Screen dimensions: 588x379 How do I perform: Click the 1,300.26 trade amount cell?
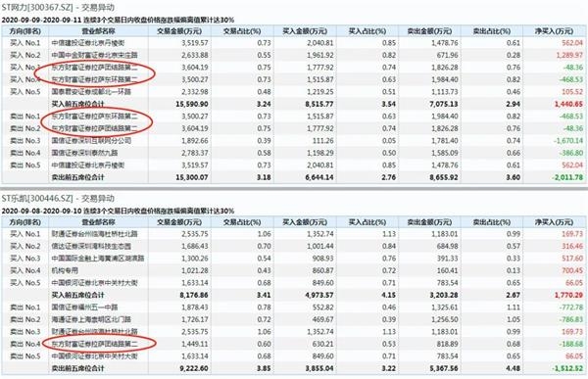click(x=194, y=259)
